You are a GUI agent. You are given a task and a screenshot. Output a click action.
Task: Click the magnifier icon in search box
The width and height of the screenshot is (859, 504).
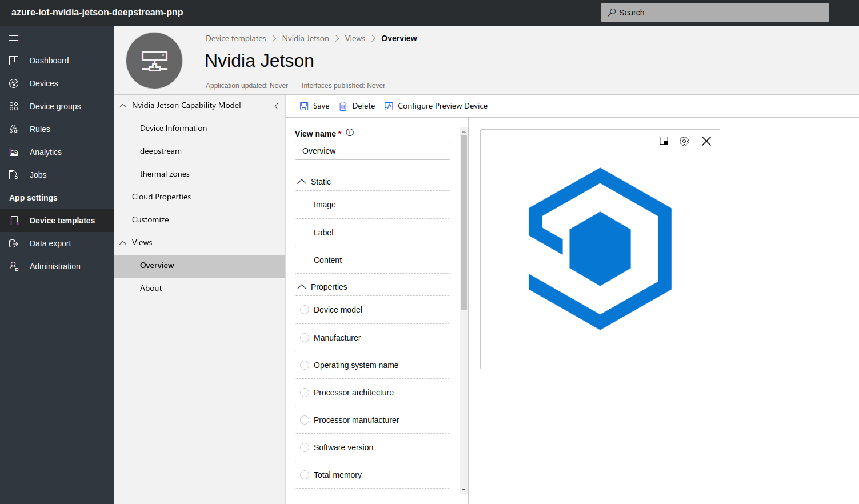tap(612, 13)
